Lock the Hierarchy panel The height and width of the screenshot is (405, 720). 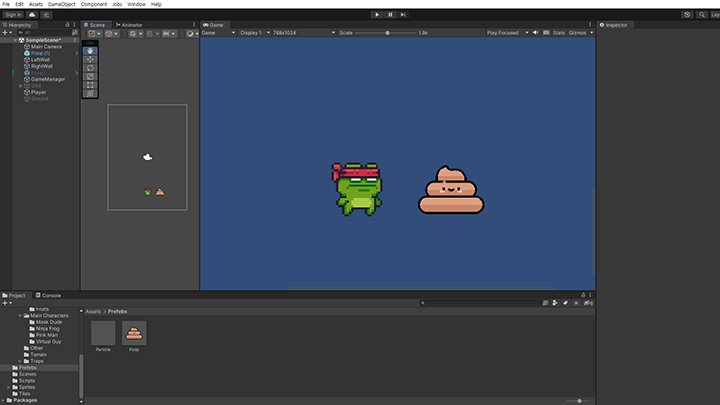[x=67, y=25]
